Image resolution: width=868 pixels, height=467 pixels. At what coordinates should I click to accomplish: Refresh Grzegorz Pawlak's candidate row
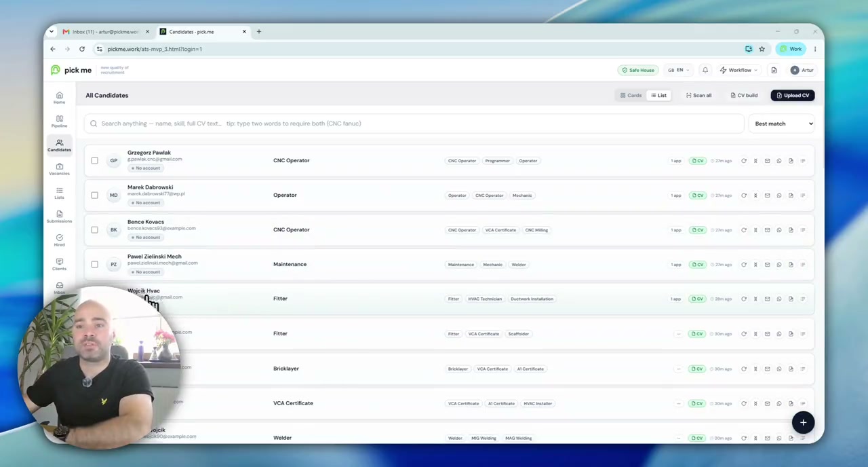[744, 161]
